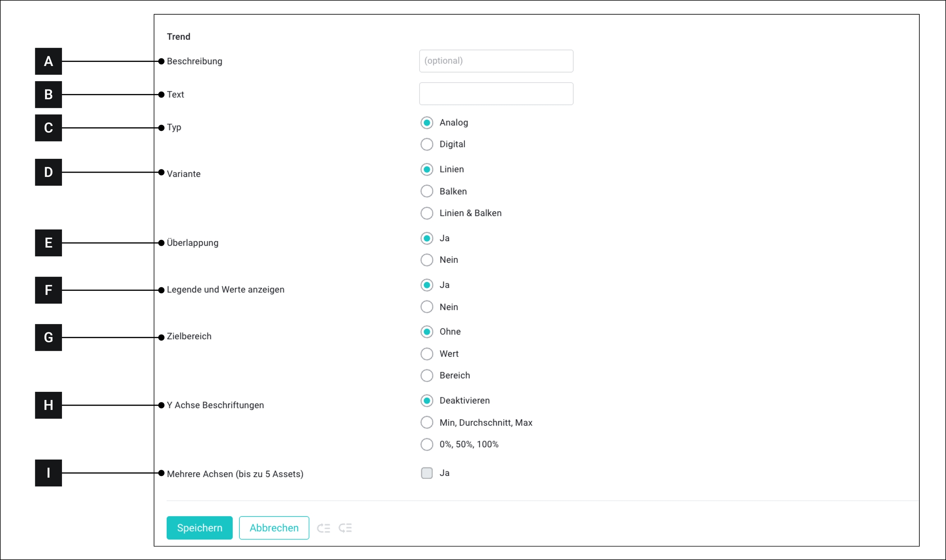Click the Beschreibung optional input field

(x=496, y=61)
